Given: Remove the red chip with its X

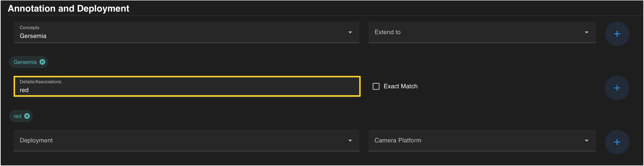Looking at the screenshot, I should (x=27, y=116).
